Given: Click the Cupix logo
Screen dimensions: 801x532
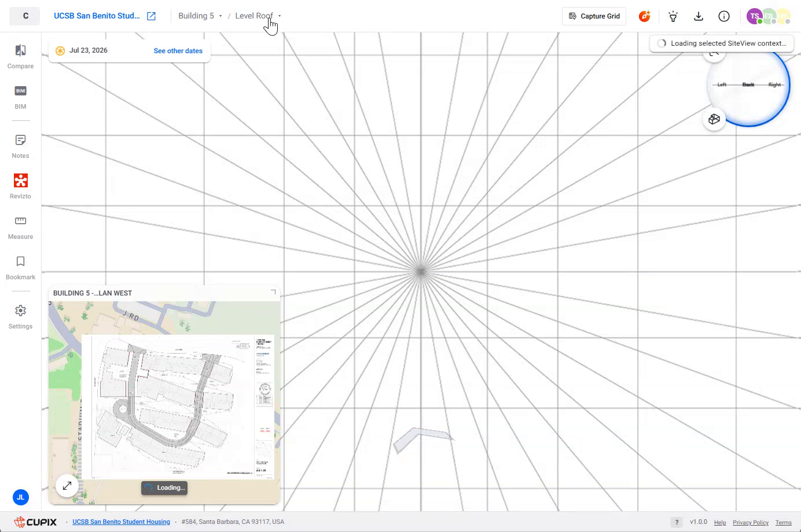Looking at the screenshot, I should point(36,522).
